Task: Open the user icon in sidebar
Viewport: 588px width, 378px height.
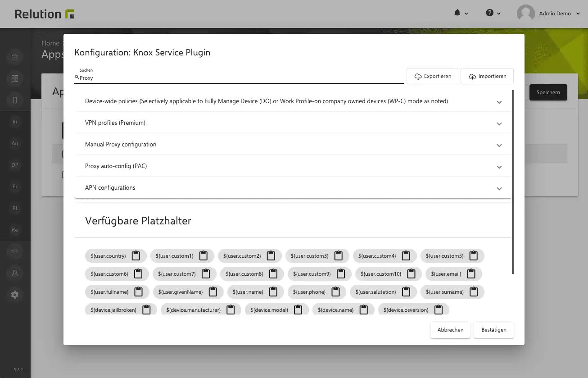Action: point(15,273)
